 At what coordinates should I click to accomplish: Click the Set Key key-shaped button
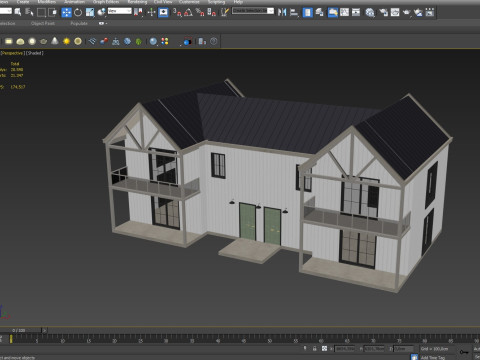point(464,352)
